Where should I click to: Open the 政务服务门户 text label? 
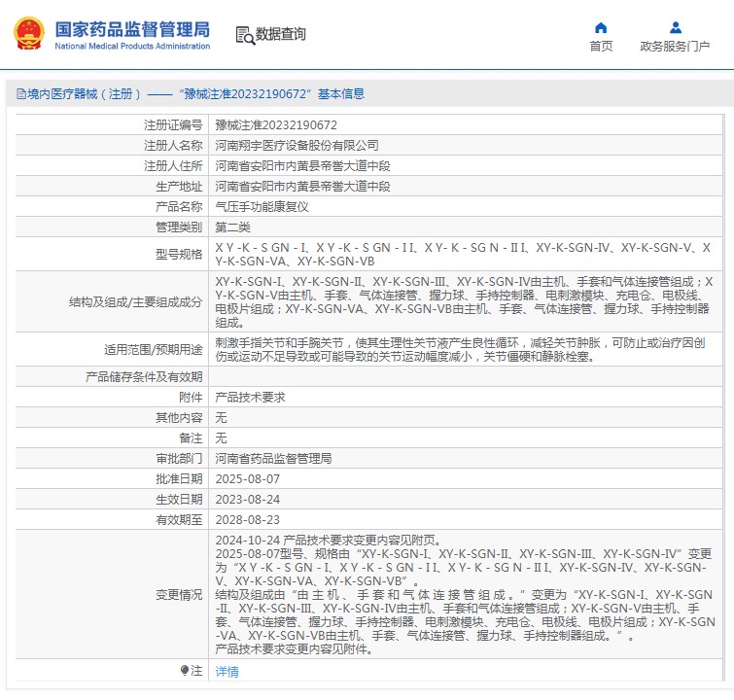pos(675,46)
